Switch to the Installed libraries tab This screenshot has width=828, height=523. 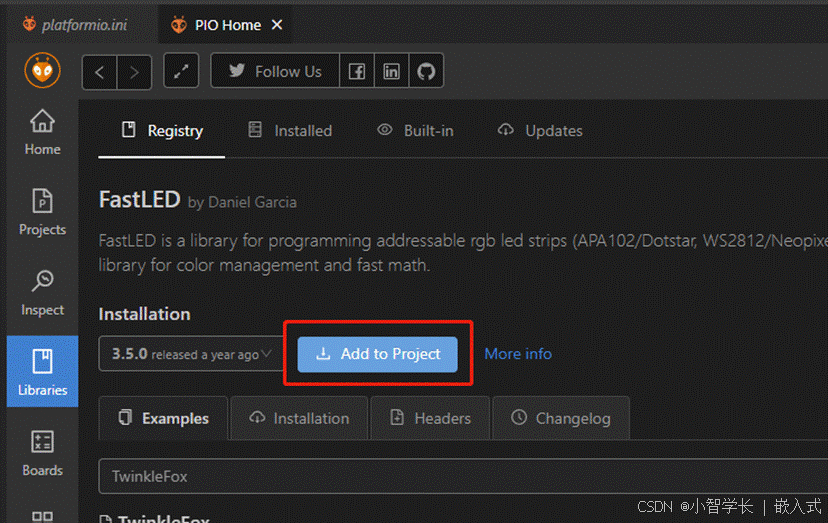[290, 130]
